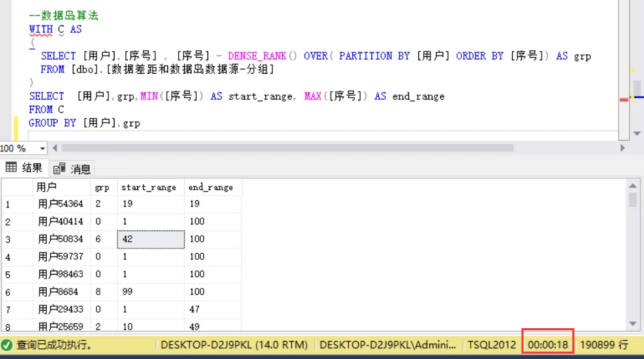Viewport: 644px width, 359px height.
Task: Click the results table icon on 结果 tab
Action: (x=11, y=167)
